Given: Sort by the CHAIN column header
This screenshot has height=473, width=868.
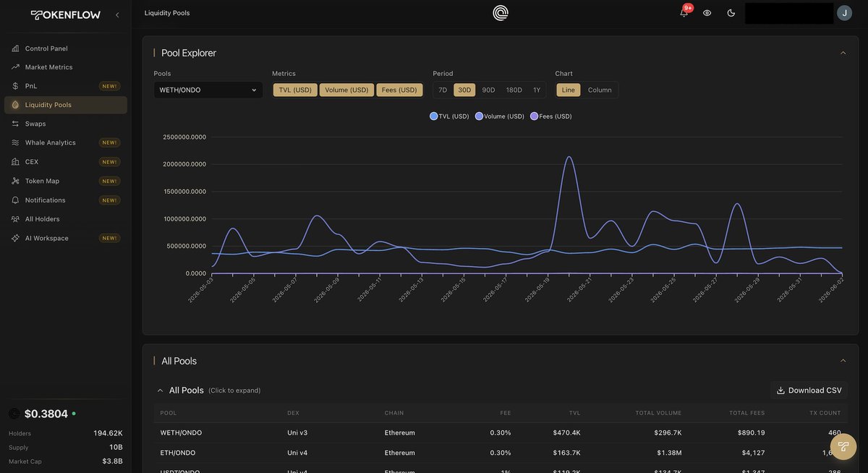Looking at the screenshot, I should click(x=394, y=413).
